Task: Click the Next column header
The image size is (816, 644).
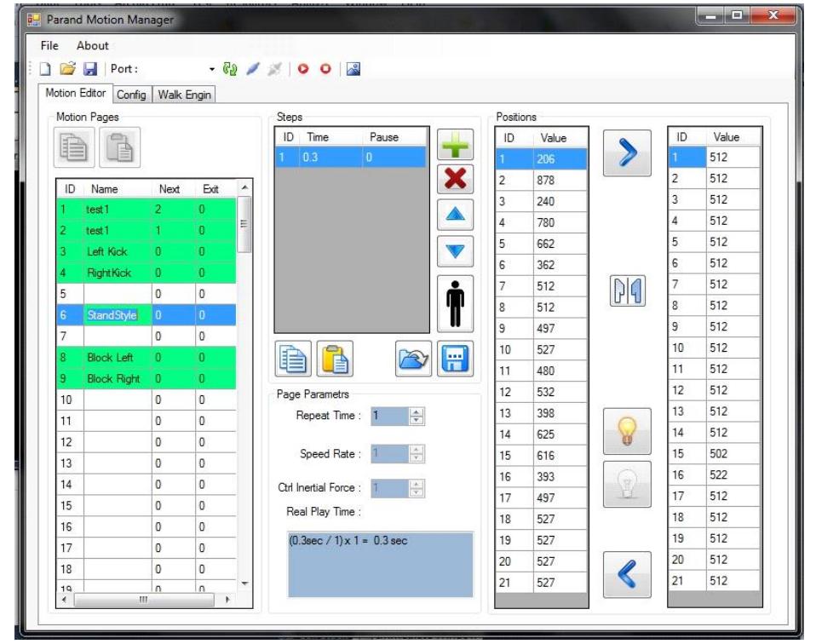Action: [174, 189]
